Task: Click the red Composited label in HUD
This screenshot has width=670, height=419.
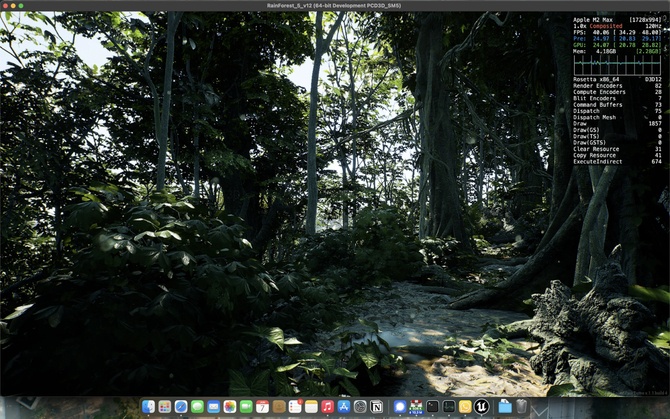Action: tap(606, 26)
